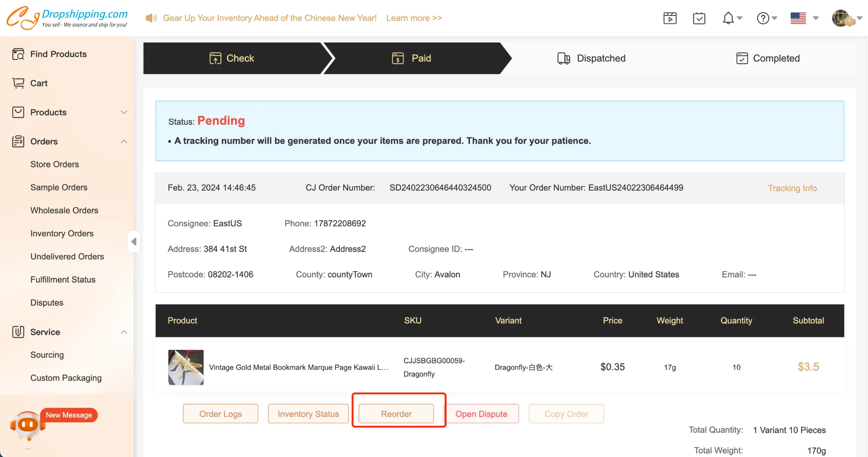Click the announcement speaker icon
This screenshot has width=868, height=457.
coord(151,18)
